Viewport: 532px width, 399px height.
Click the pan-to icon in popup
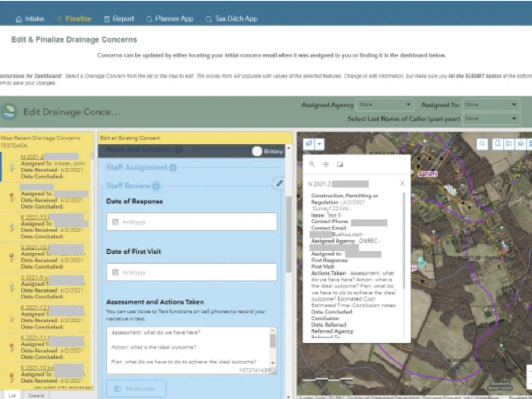click(x=326, y=164)
